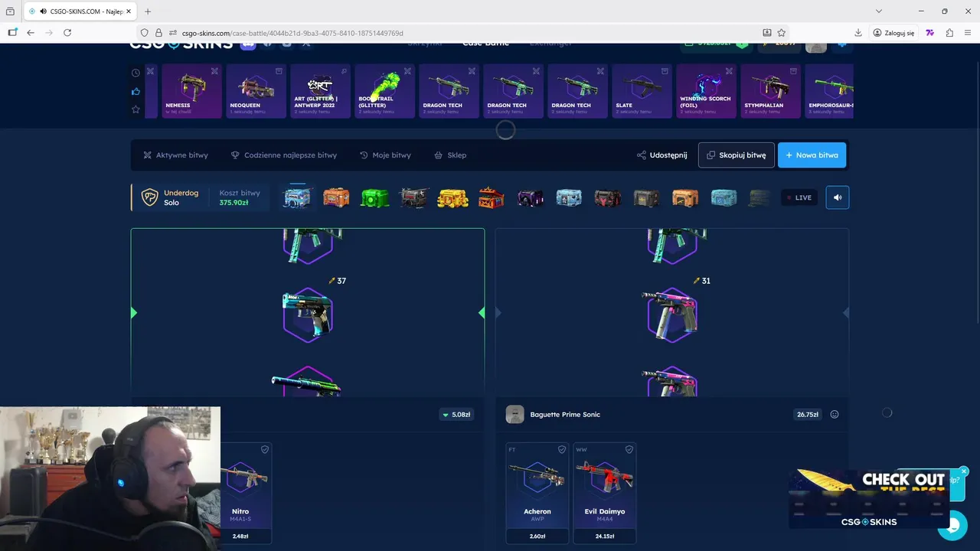Viewport: 980px width, 551px height.
Task: Open the browser hamburger menu
Action: 969,33
